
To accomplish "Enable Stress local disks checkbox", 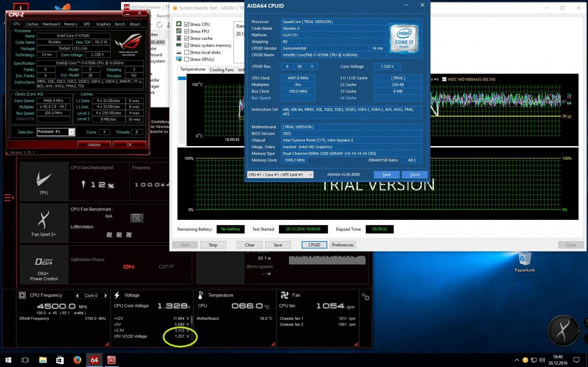I will tap(187, 52).
